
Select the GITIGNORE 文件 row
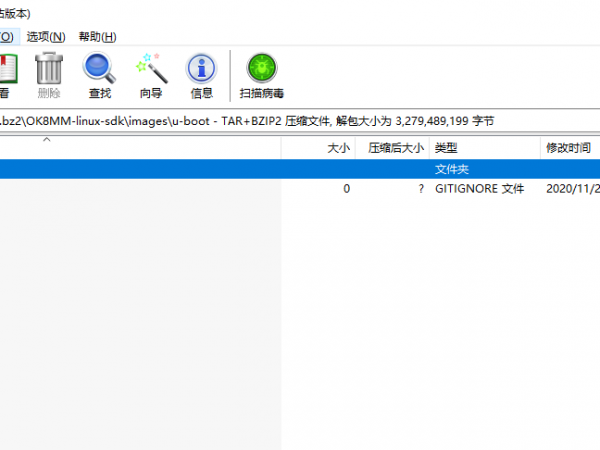click(479, 188)
